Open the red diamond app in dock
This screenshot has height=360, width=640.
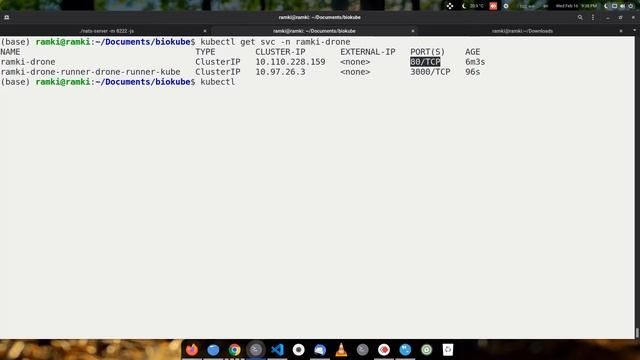(x=384, y=350)
